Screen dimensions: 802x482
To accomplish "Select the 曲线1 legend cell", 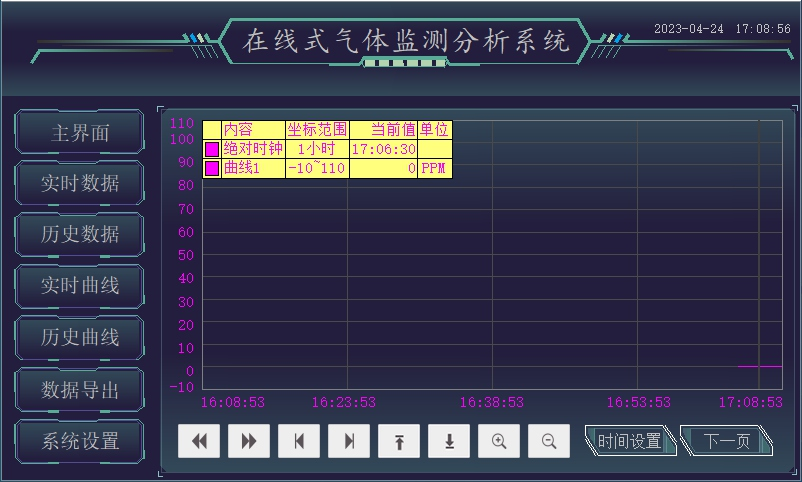I will click(x=253, y=168).
